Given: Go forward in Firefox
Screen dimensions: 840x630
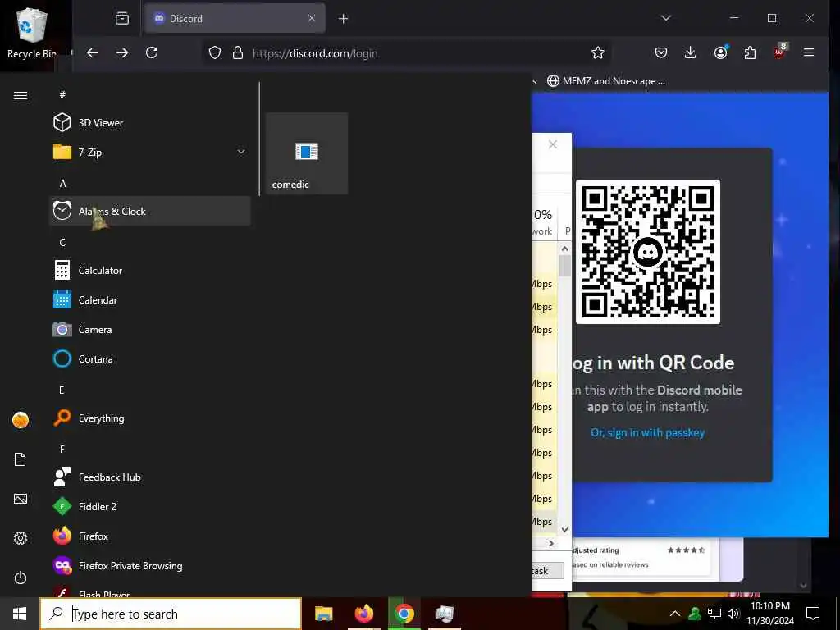Looking at the screenshot, I should 122,52.
